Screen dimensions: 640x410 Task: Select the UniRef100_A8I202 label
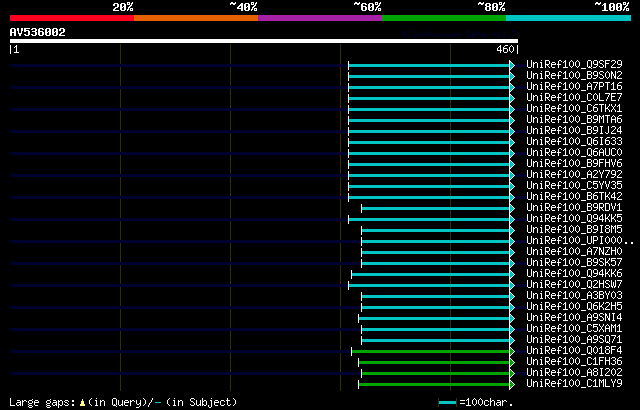[574, 372]
